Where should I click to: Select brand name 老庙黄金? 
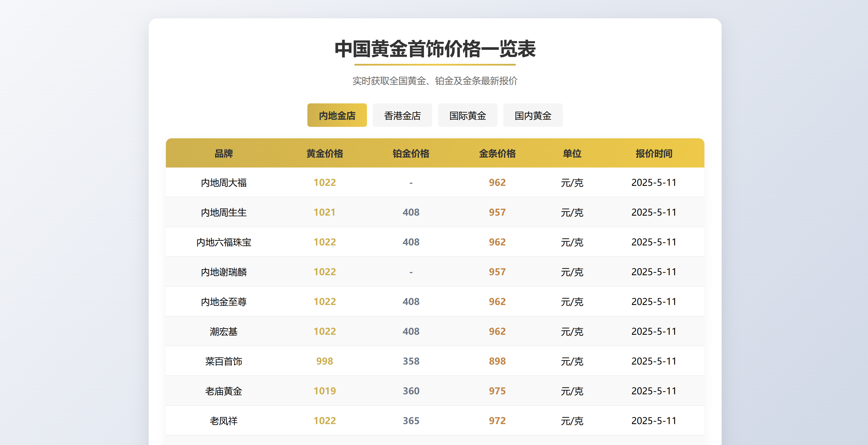click(224, 391)
